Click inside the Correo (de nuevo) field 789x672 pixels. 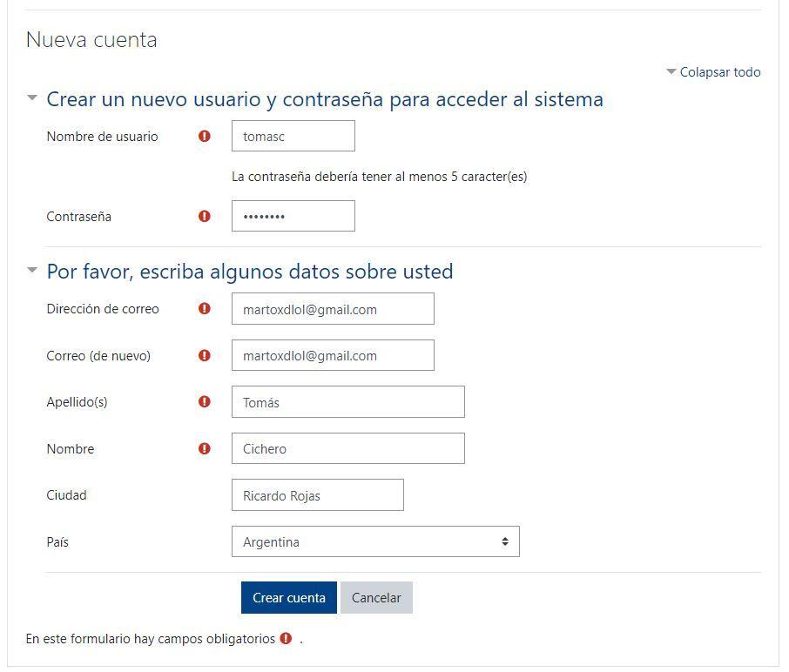pos(333,355)
